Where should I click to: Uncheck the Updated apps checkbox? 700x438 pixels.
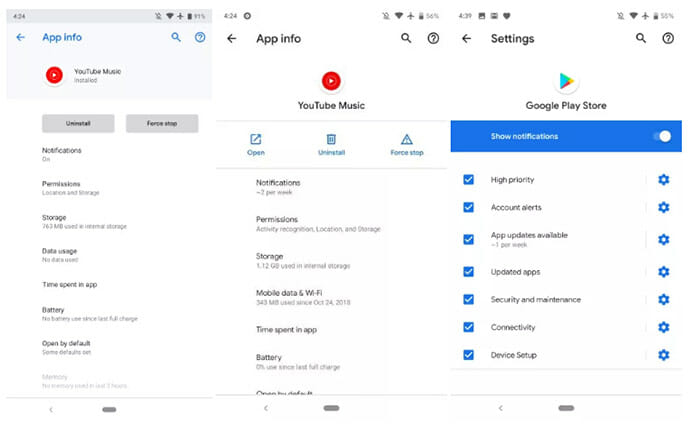(468, 271)
